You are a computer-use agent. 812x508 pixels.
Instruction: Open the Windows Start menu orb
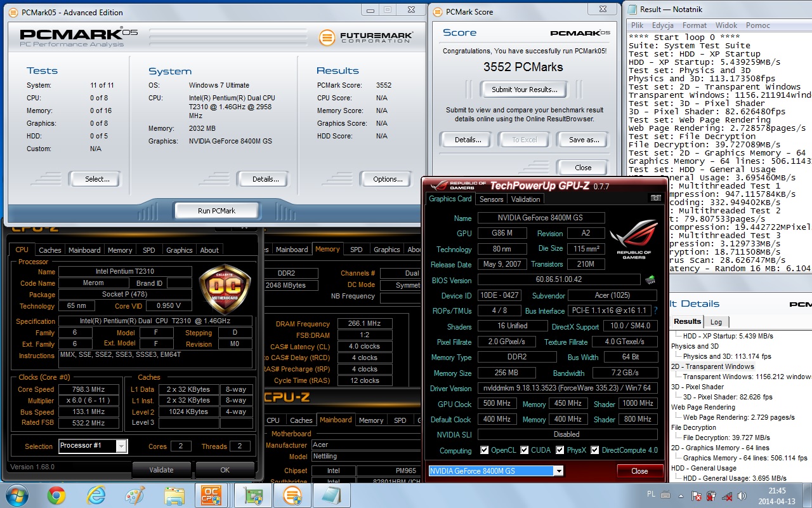(x=16, y=495)
